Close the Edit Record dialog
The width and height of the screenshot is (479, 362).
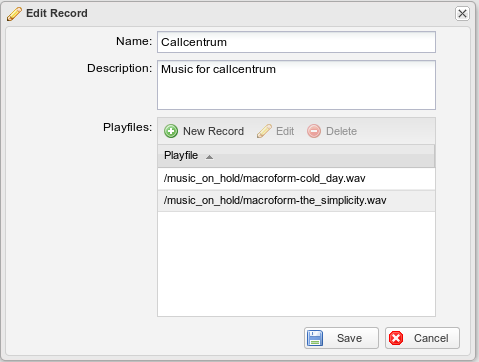tap(462, 14)
